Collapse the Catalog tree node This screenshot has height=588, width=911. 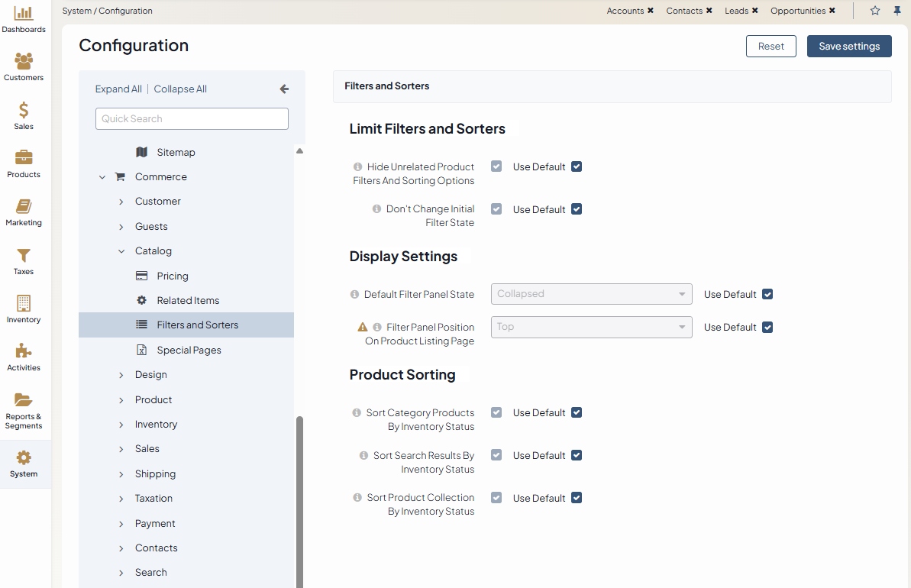[121, 251]
